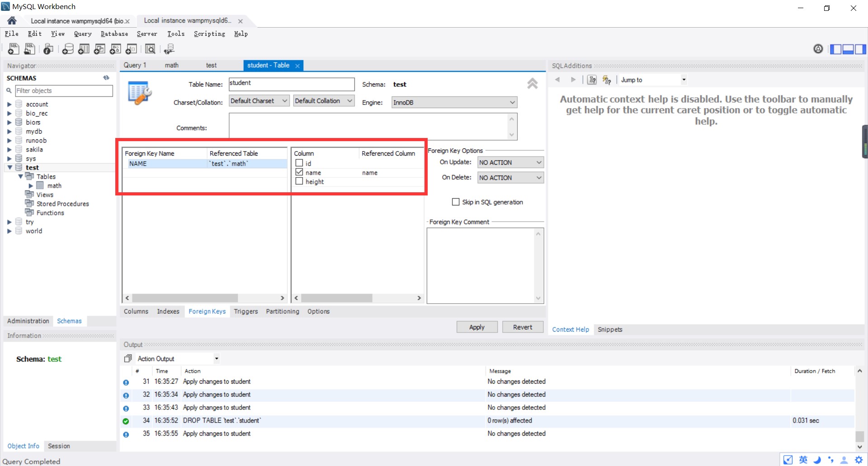This screenshot has width=868, height=466.
Task: Open the On Update action dropdown
Action: 510,162
